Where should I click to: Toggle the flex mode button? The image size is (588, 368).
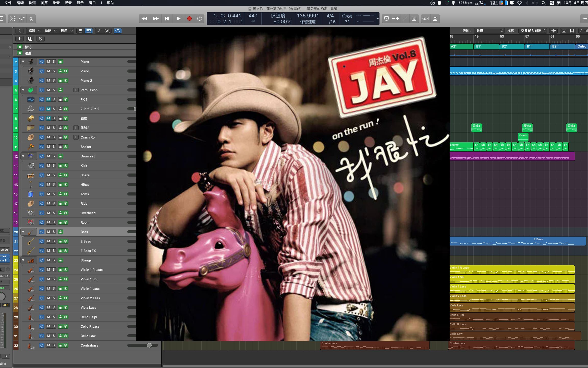[x=107, y=31]
